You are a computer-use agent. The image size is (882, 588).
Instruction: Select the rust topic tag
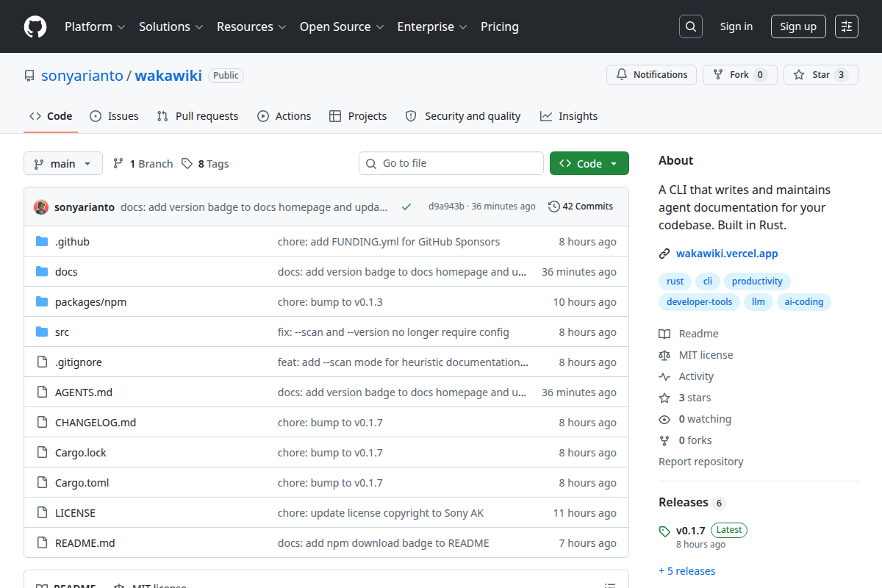click(x=675, y=282)
